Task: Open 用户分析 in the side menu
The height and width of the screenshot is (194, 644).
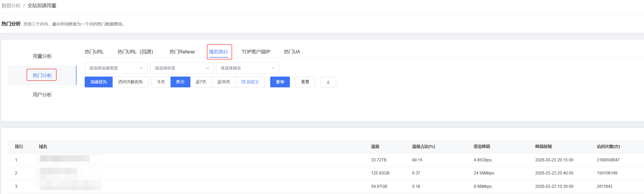Action: [x=42, y=95]
